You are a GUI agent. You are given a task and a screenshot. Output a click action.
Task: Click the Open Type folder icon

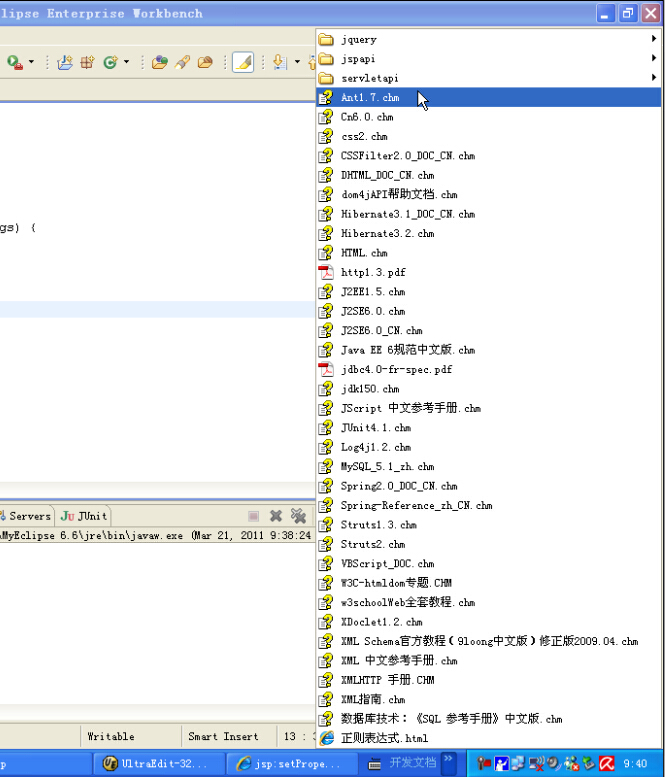click(x=160, y=62)
